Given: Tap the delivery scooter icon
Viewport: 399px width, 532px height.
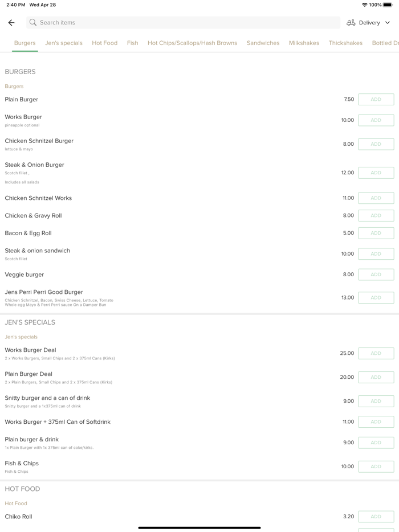Looking at the screenshot, I should [351, 23].
